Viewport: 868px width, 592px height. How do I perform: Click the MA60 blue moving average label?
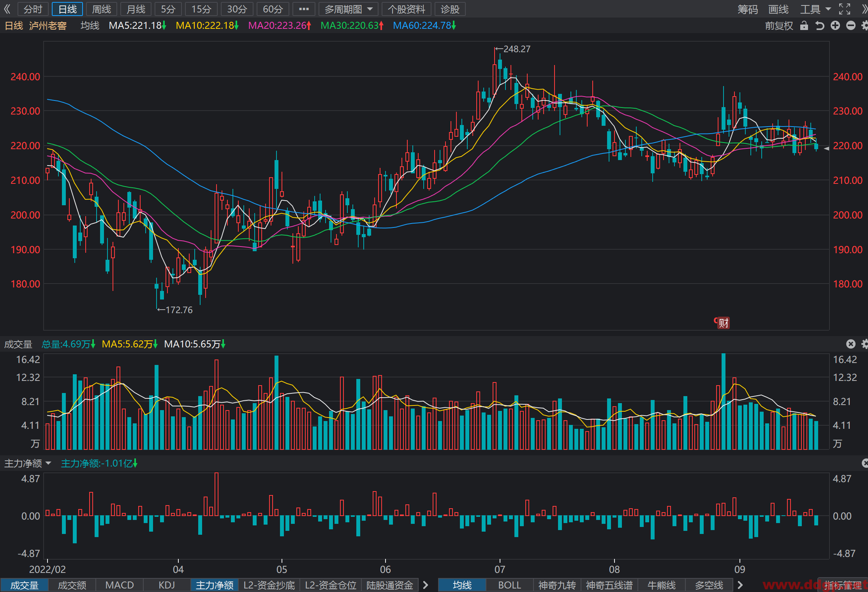tap(424, 26)
